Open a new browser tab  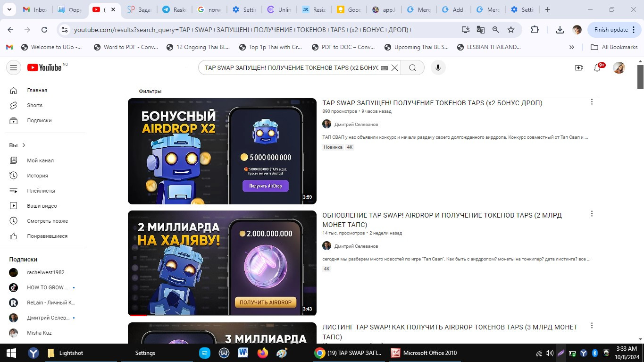pos(547,9)
